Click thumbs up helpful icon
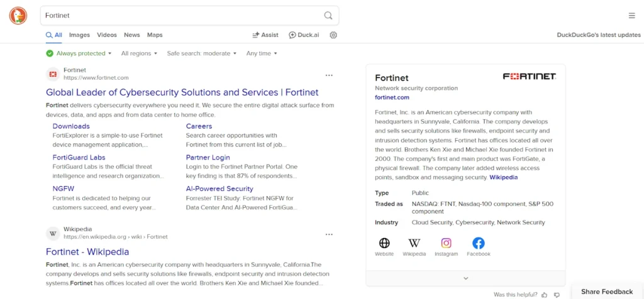 [544, 294]
